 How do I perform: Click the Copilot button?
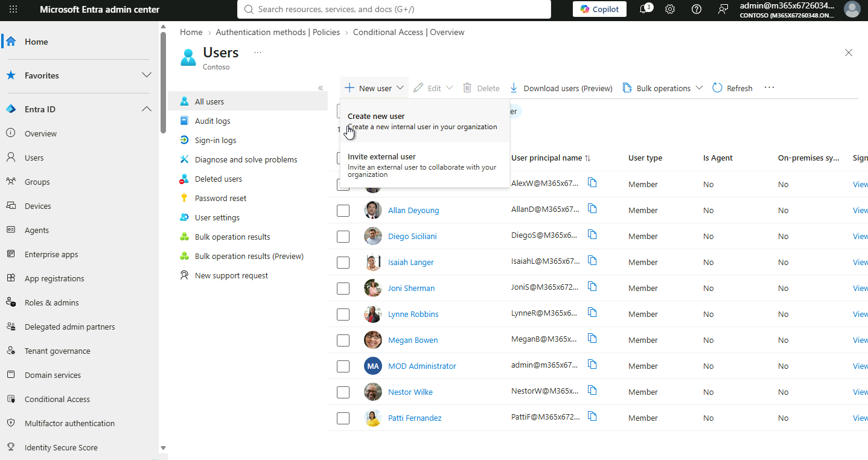(599, 9)
